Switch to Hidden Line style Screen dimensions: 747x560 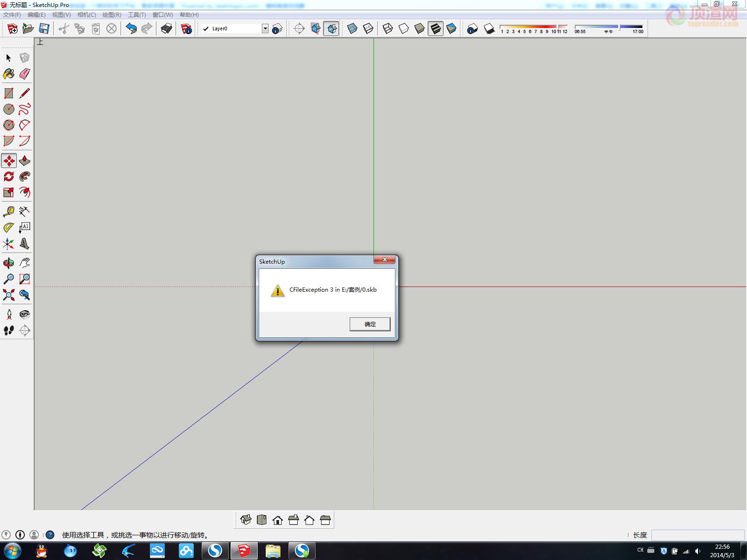[403, 29]
